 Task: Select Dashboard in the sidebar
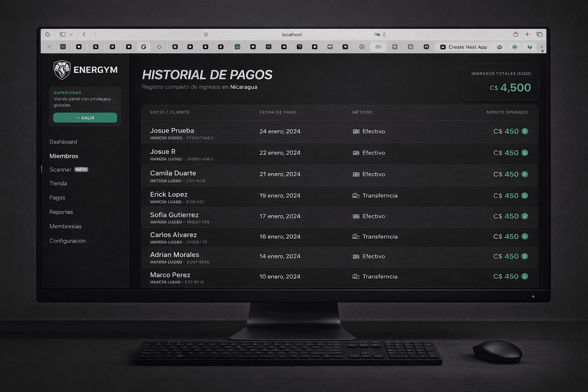tap(63, 142)
